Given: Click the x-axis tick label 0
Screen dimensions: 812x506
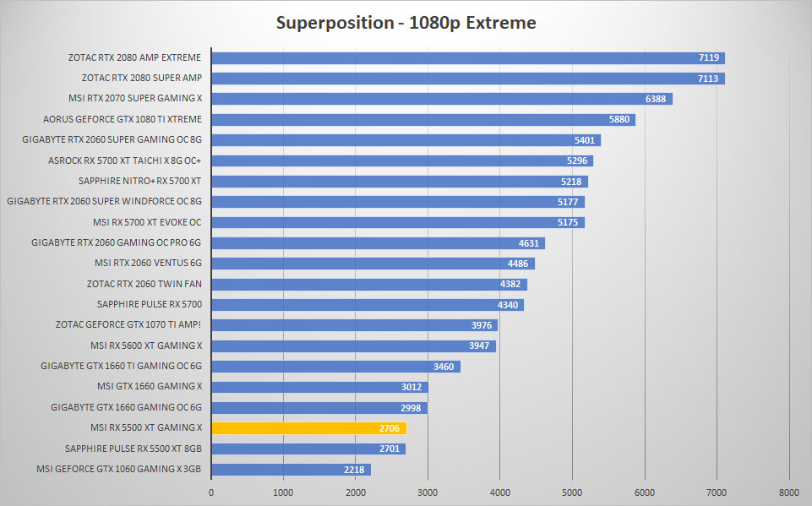Looking at the screenshot, I should pos(210,492).
